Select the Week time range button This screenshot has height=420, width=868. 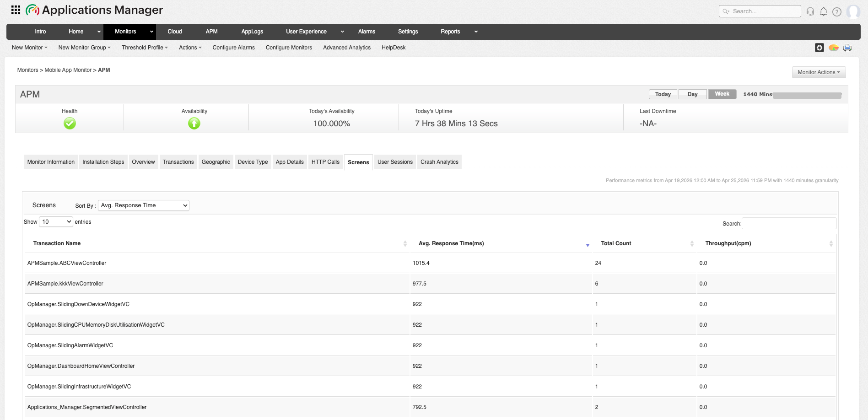tap(722, 94)
